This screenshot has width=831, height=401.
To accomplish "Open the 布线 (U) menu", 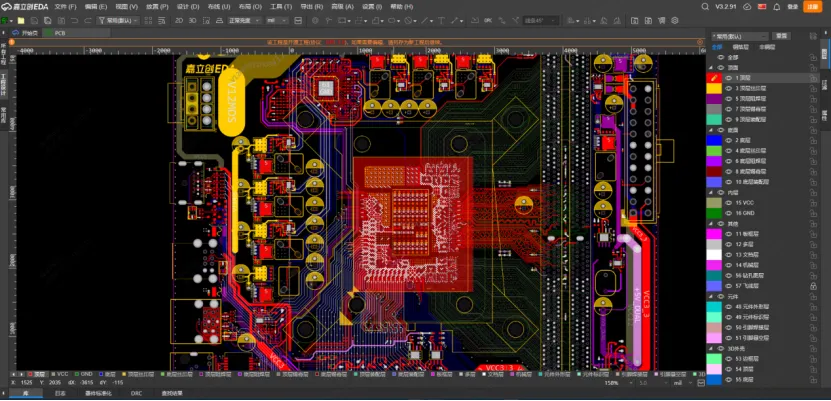I will point(218,6).
